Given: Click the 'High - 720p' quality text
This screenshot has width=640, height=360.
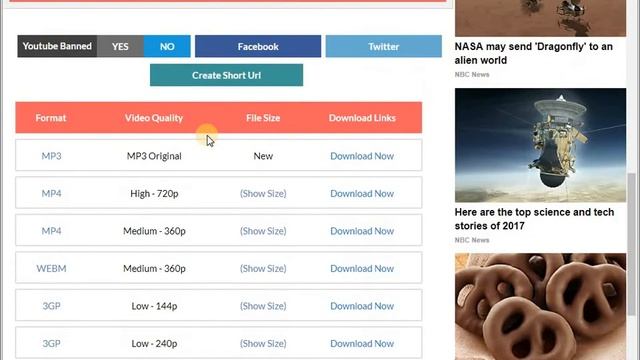Looking at the screenshot, I should (154, 193).
